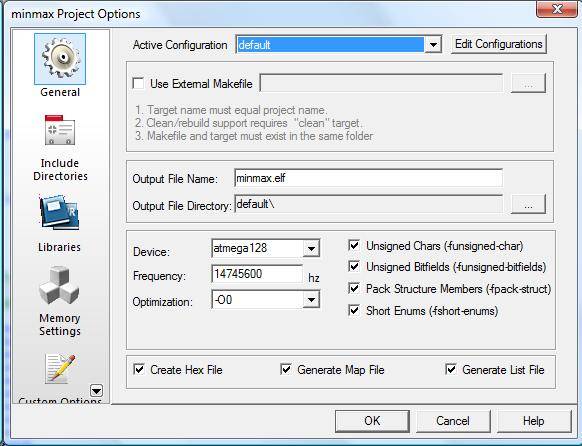Screen dimensions: 582x446
Task: Select the General gear icon
Action: (60, 59)
